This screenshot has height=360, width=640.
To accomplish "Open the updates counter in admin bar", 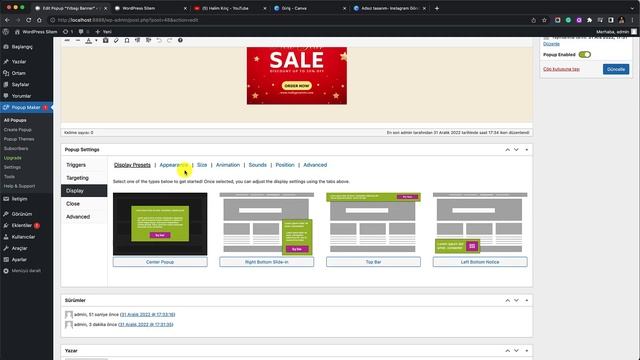I will point(68,31).
